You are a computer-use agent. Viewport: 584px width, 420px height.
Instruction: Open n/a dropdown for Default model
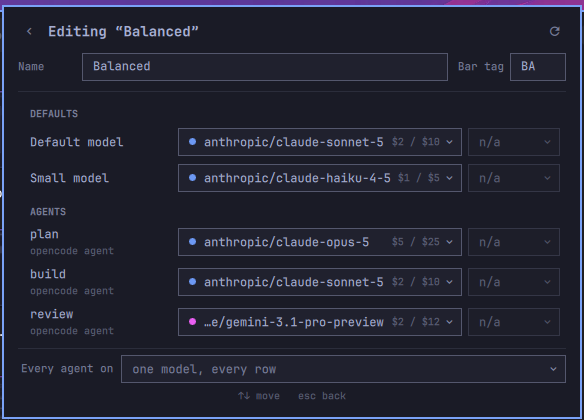[514, 142]
